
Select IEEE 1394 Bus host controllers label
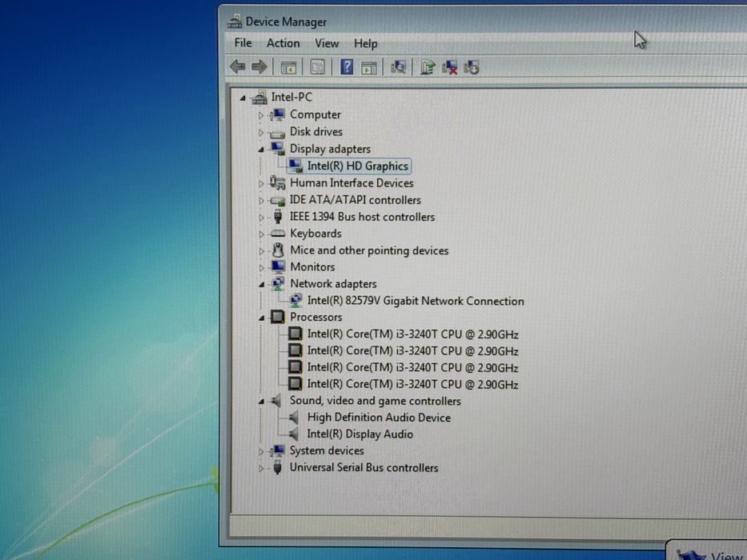pos(362,217)
